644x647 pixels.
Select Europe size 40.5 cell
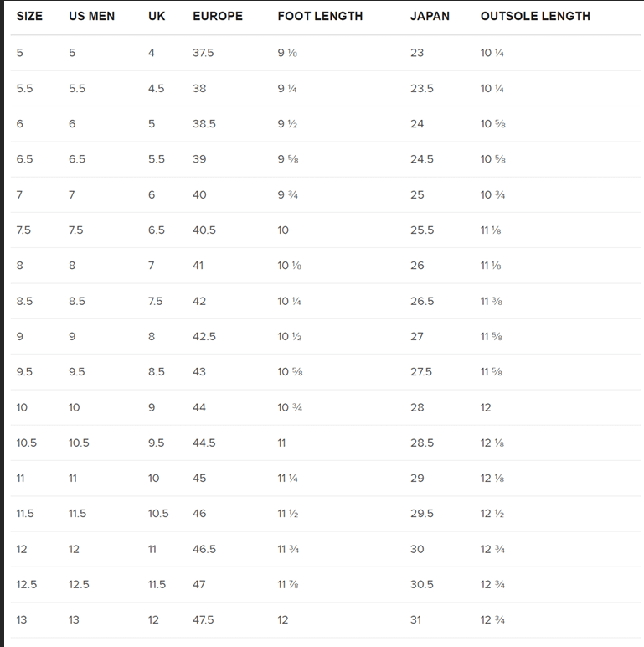[x=204, y=230]
